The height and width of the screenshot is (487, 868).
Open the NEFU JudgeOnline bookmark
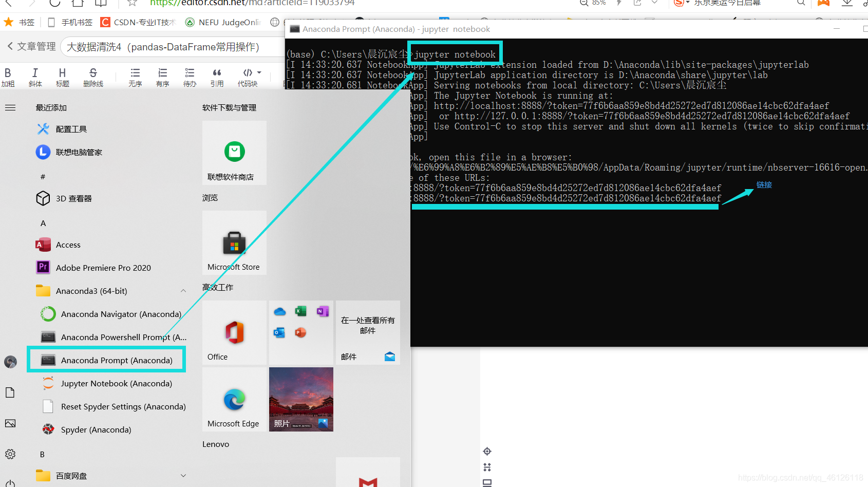click(223, 22)
